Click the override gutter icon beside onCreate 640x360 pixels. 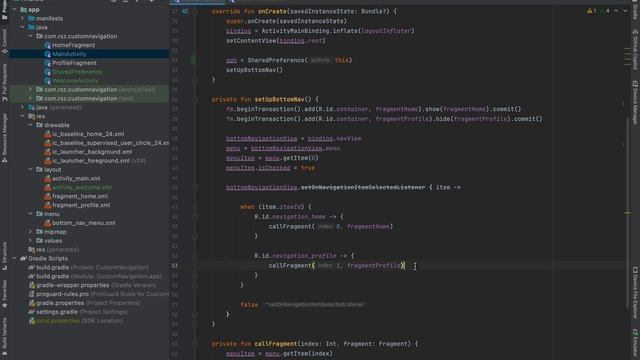pos(185,11)
